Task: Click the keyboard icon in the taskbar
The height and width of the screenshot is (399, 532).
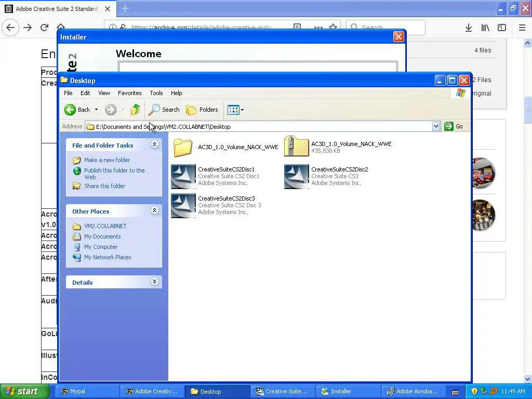Action: click(455, 392)
